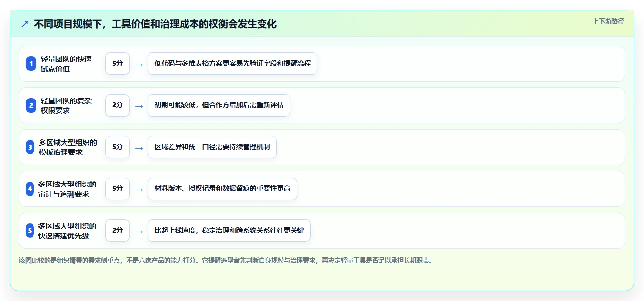
Task: Open the note 初期可能较低，但合作方增加后需重新评估
Action: tap(219, 105)
